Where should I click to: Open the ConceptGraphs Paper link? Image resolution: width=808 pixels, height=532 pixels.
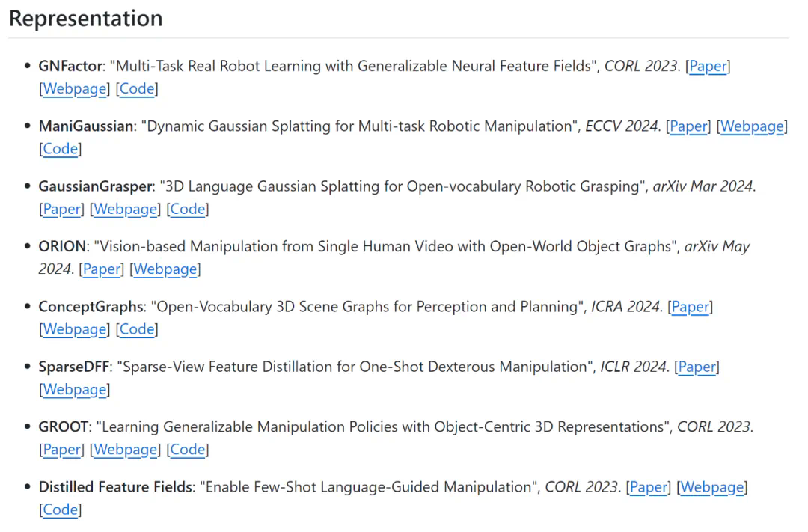click(691, 307)
